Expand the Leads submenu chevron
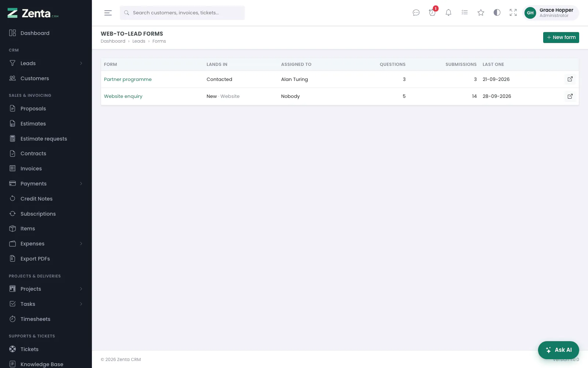This screenshot has width=588, height=368. tap(81, 63)
